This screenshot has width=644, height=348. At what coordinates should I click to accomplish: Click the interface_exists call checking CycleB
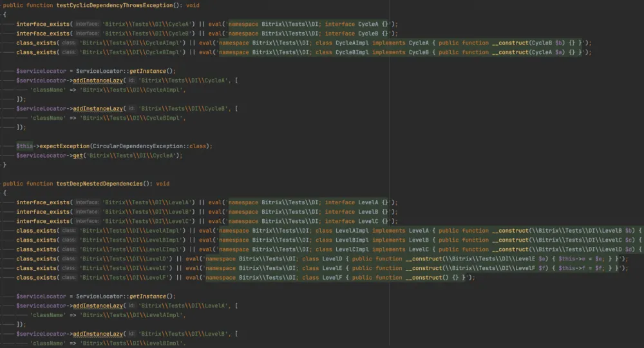click(41, 34)
